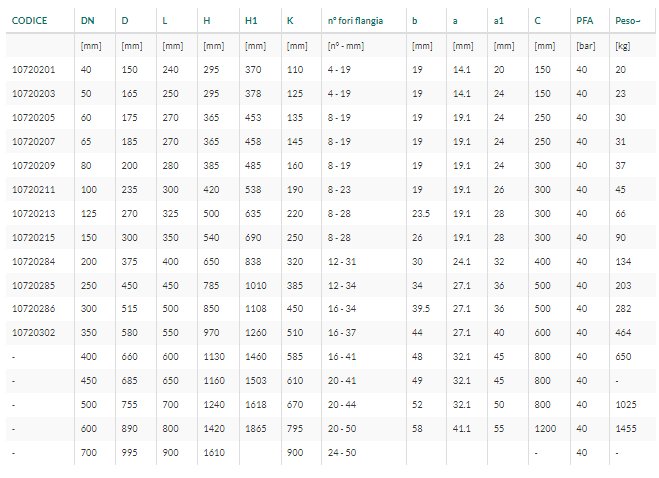Image resolution: width=659 pixels, height=478 pixels.
Task: Click the 12 - 34 flange holes cell
Action: (342, 285)
